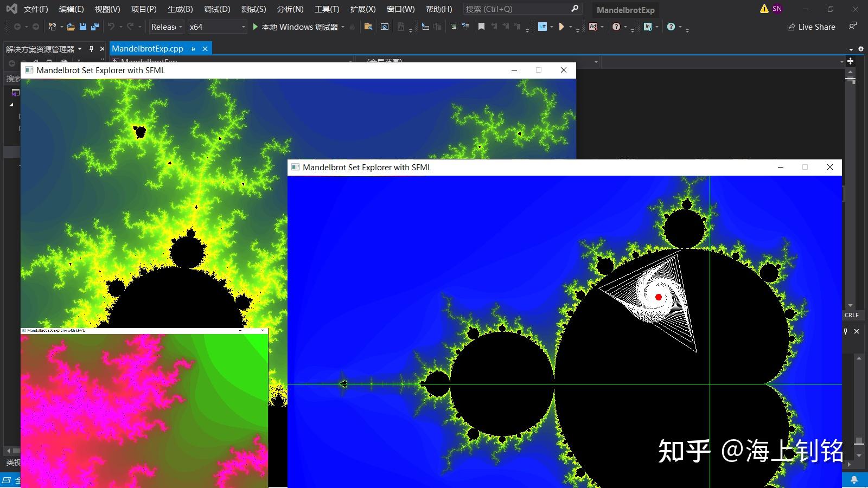Close the lower right docked panel

857,331
